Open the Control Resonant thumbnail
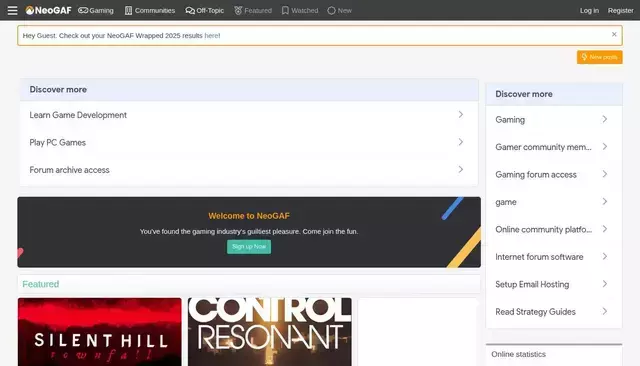Screen dimensions: 640x366 (x=269, y=332)
